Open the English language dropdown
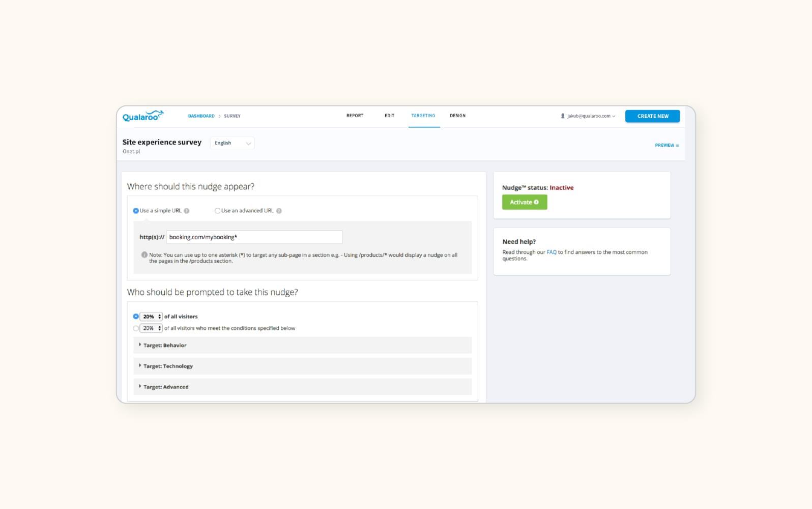 (232, 143)
